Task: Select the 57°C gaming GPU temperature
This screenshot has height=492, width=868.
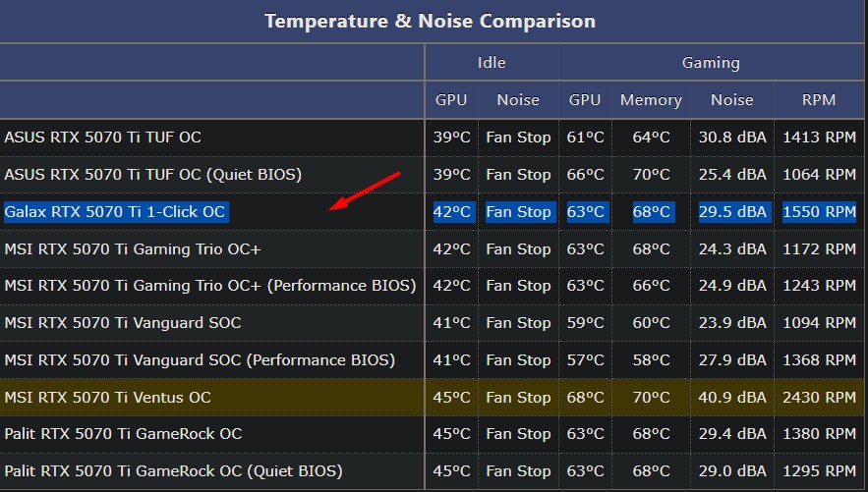Action: [x=585, y=360]
